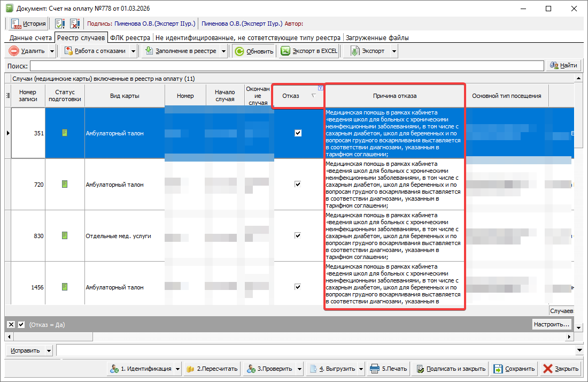
Task: Expand the Удалить dropdown arrow
Action: (x=52, y=51)
